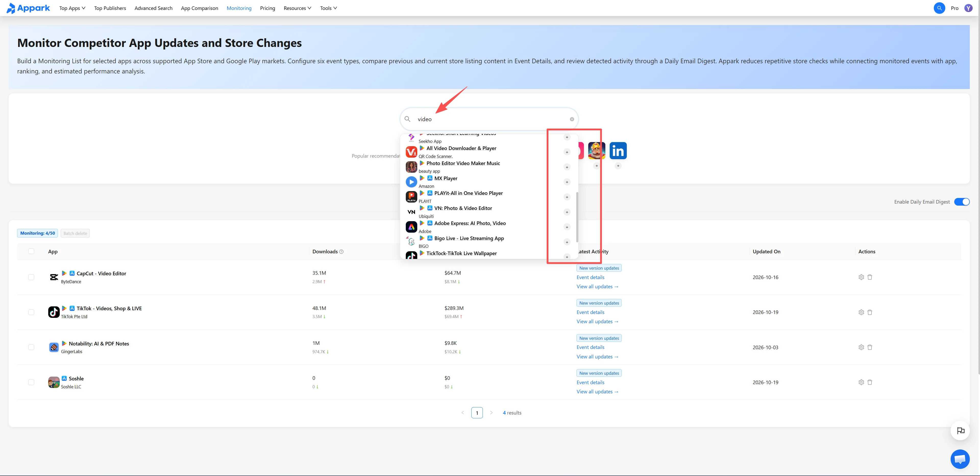Image resolution: width=980 pixels, height=476 pixels.
Task: Click the Downloads info help icon
Action: point(341,252)
